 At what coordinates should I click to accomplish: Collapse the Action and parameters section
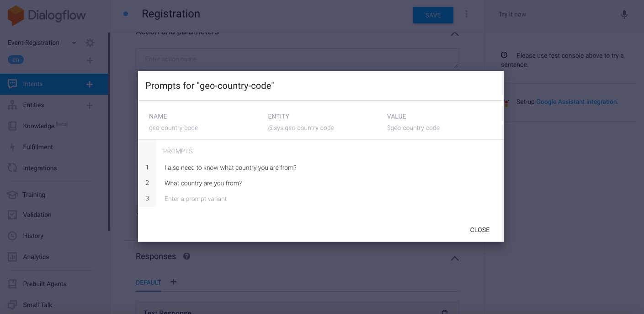pos(454,34)
